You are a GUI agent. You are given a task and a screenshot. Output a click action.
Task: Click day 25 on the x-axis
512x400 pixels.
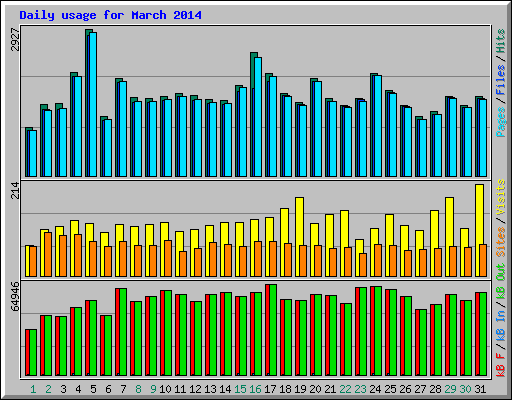click(x=390, y=389)
